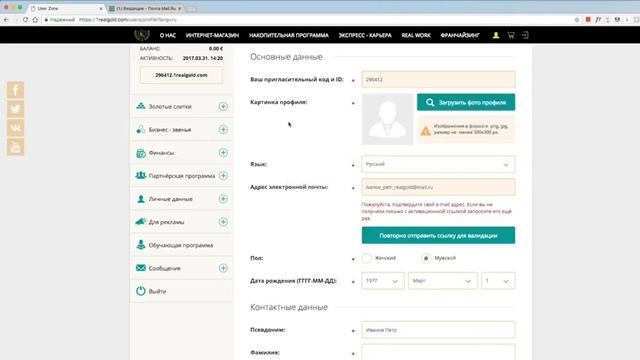Open the shopping cart icon
Image resolution: width=640 pixels, height=360 pixels.
(x=511, y=36)
